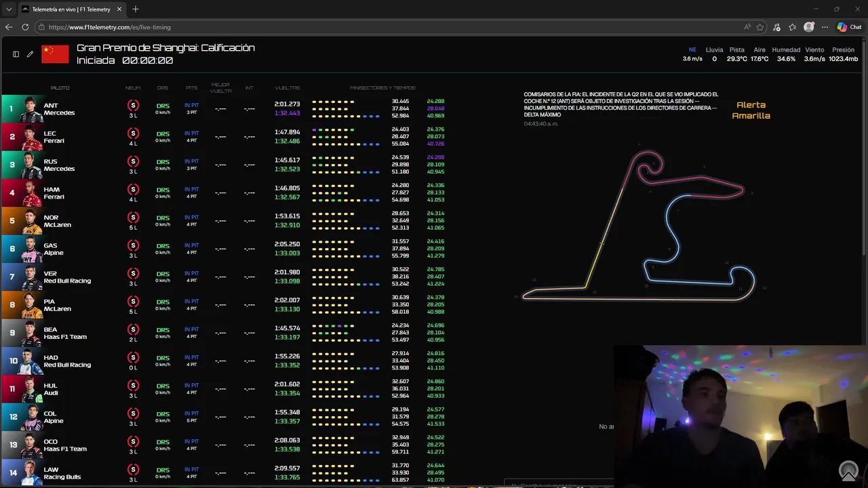Viewport: 868px width, 488px height.
Task: Select driver name OCO Haas F1 Team
Action: pyautogui.click(x=65, y=445)
